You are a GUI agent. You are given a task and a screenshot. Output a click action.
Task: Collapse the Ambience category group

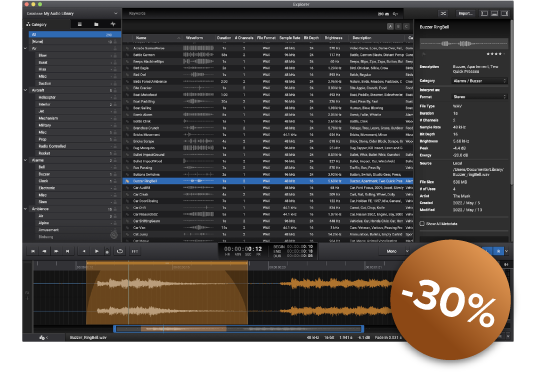point(26,209)
